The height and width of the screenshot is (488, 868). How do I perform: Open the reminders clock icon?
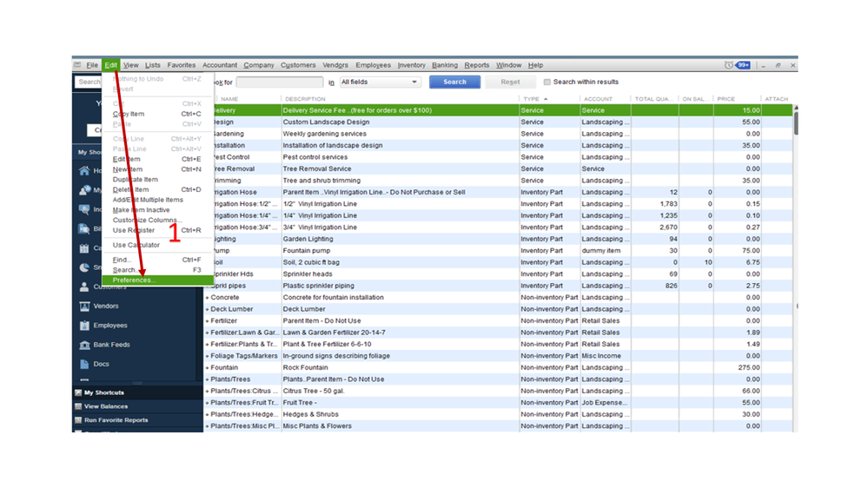728,65
